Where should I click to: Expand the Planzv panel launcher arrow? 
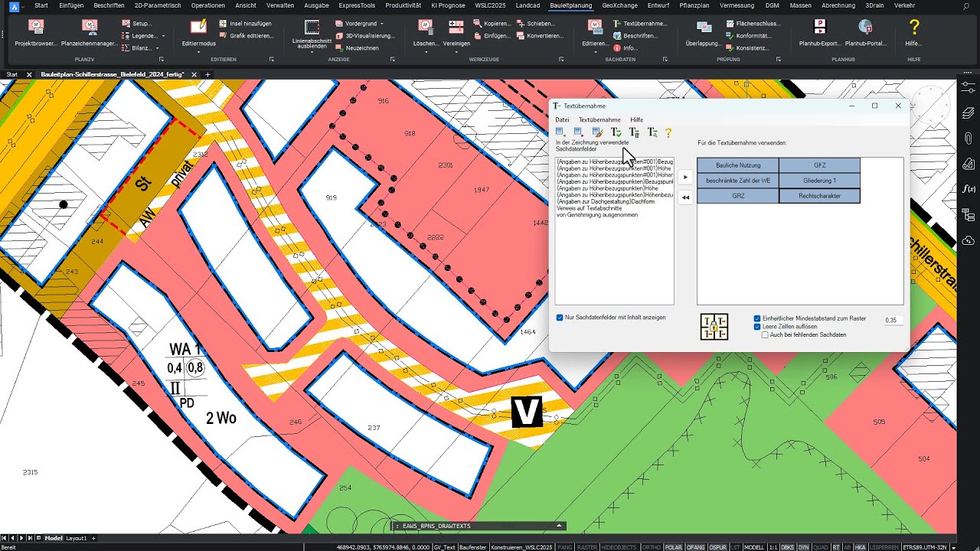[x=161, y=59]
